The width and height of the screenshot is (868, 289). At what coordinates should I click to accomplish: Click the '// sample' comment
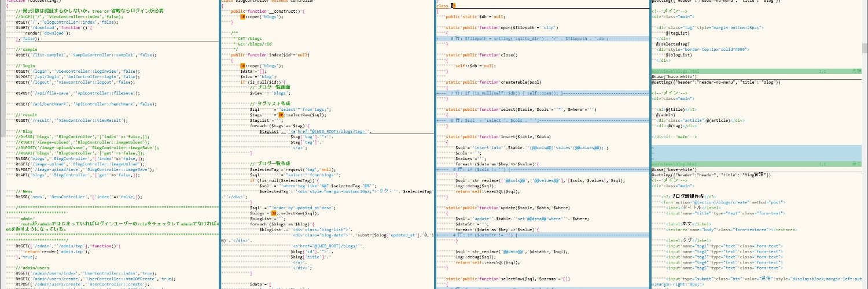coord(27,49)
